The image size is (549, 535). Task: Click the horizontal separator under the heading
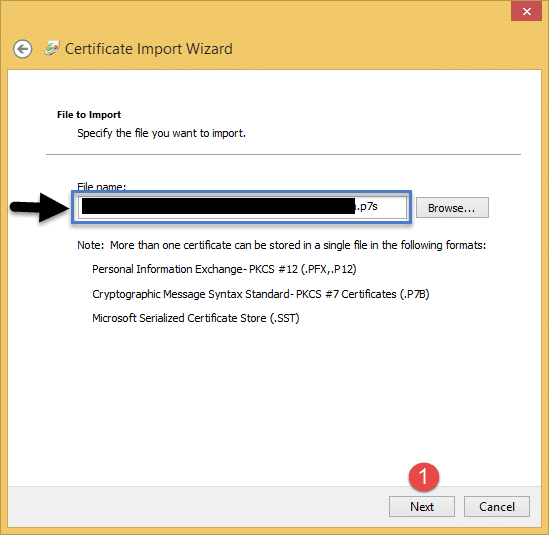(283, 154)
